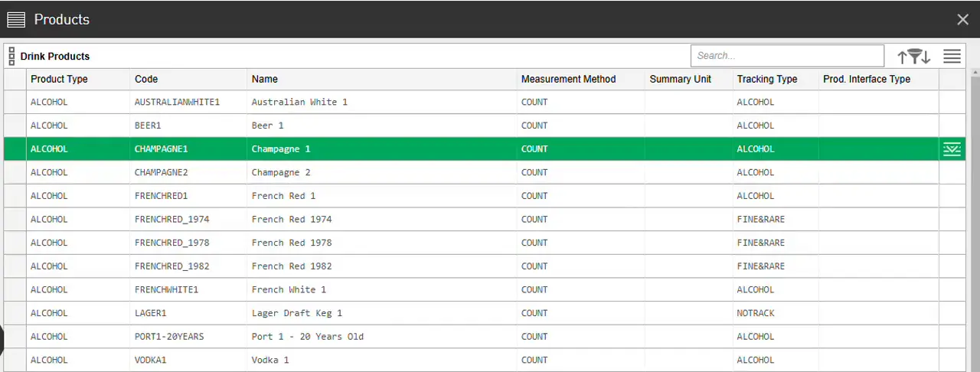This screenshot has width=980, height=372.
Task: Select the Port 1 - 20 Years Old cell
Action: pos(382,337)
